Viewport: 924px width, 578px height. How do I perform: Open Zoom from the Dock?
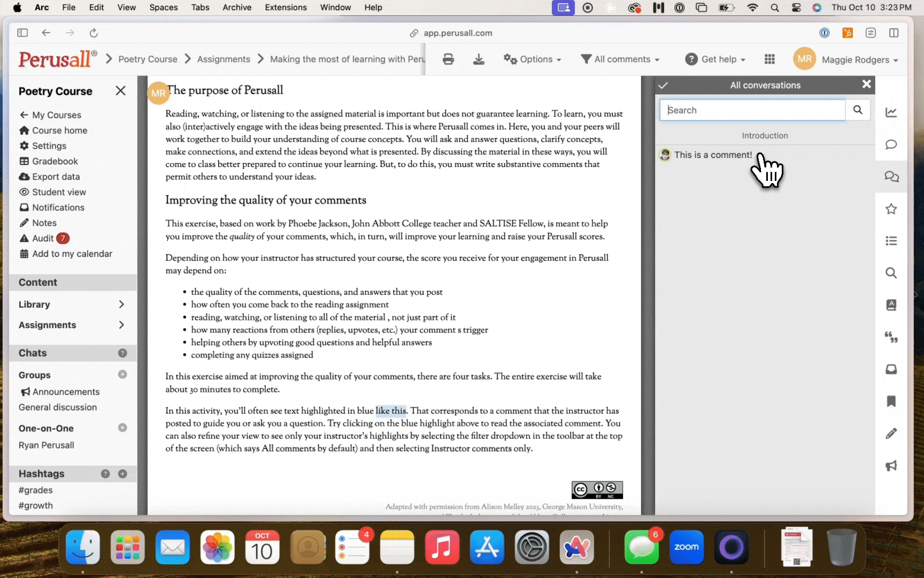(x=686, y=547)
